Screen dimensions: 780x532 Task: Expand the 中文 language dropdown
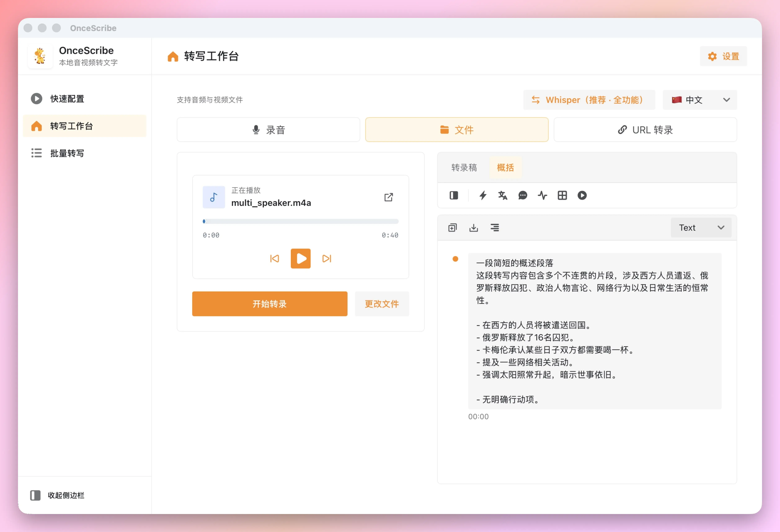pyautogui.click(x=700, y=100)
